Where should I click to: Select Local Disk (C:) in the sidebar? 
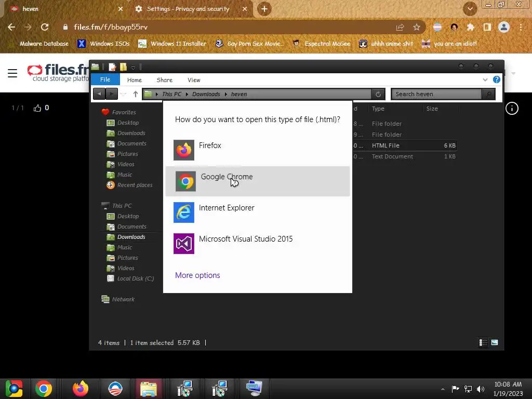(x=135, y=278)
